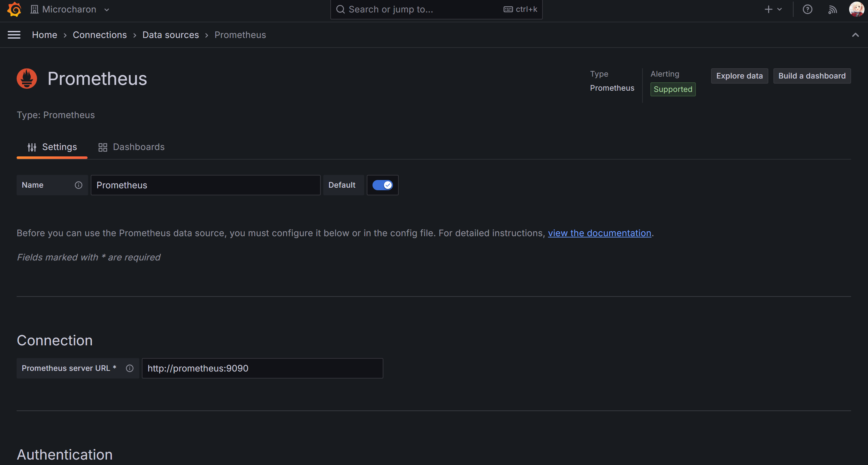Click the RSS feed icon
Screen dimensions: 868x465
[x=833, y=9]
